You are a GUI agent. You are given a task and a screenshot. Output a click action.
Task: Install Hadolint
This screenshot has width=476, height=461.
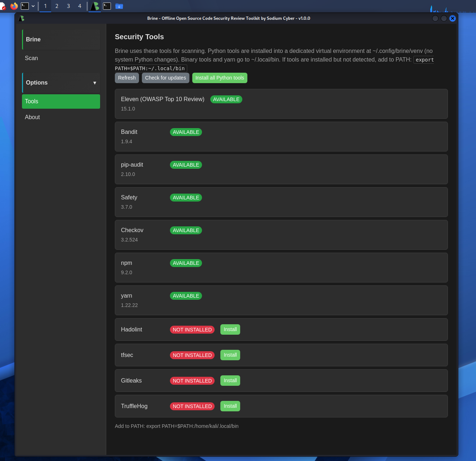pyautogui.click(x=230, y=330)
